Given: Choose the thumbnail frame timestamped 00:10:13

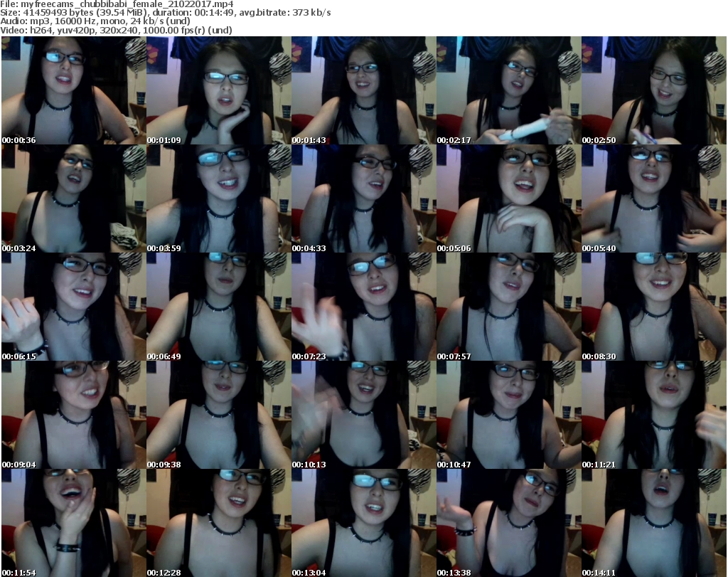Looking at the screenshot, I should point(363,415).
